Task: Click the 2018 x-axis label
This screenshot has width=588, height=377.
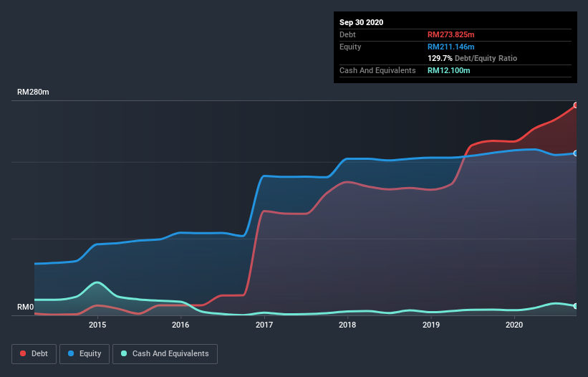Action: [x=347, y=325]
